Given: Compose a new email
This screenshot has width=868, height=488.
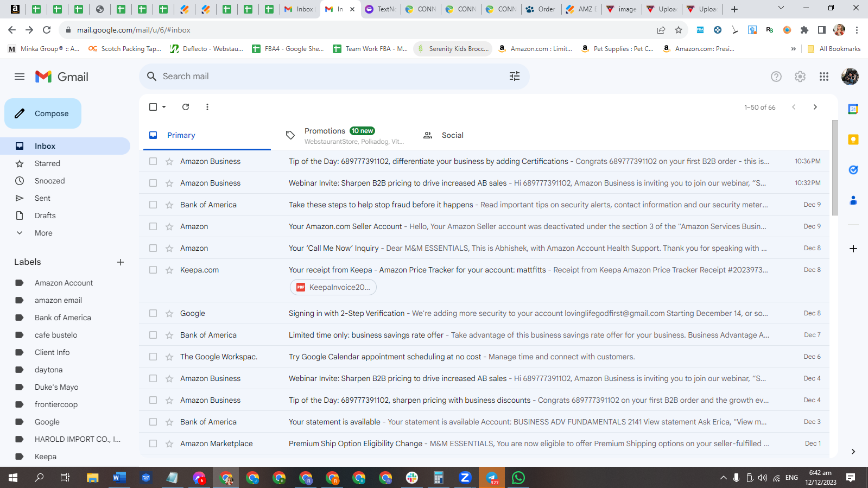Looking at the screenshot, I should coord(43,113).
